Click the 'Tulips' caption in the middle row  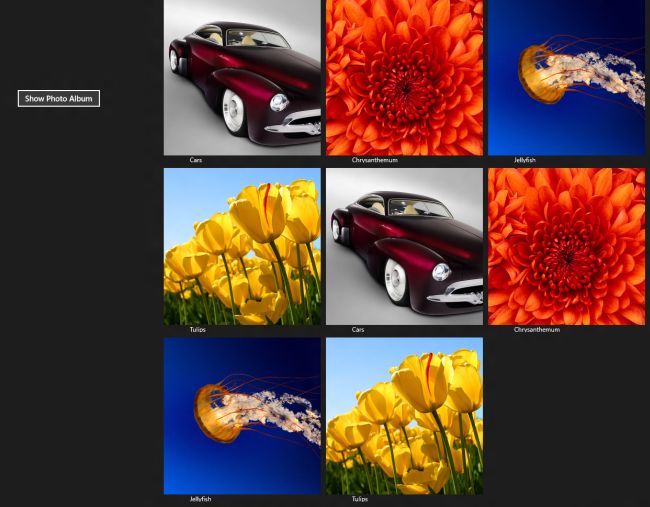(x=198, y=330)
